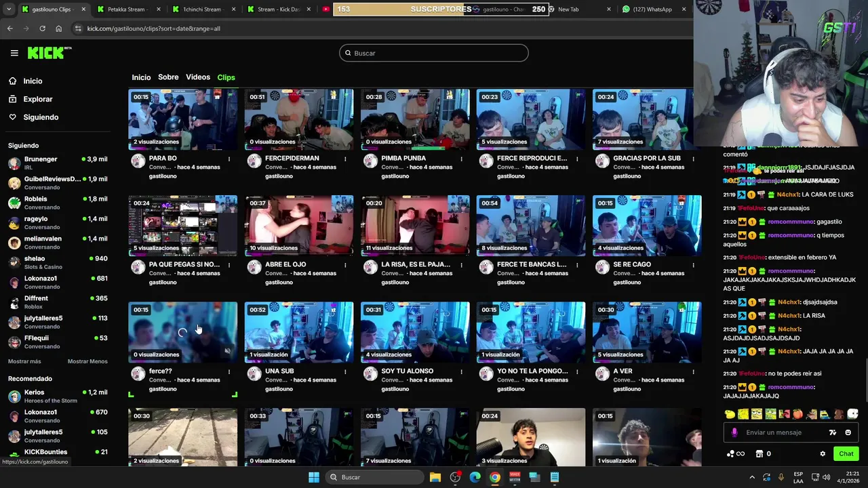Open followed channel rageylo
Image resolution: width=868 pixels, height=488 pixels.
[58, 222]
